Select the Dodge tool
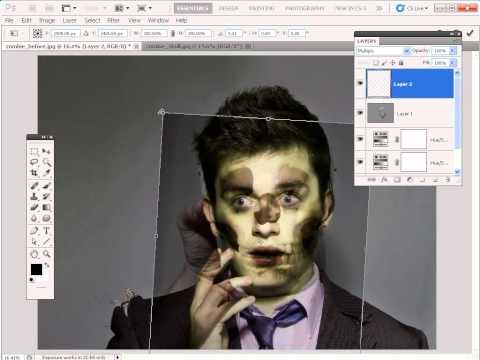 click(46, 218)
